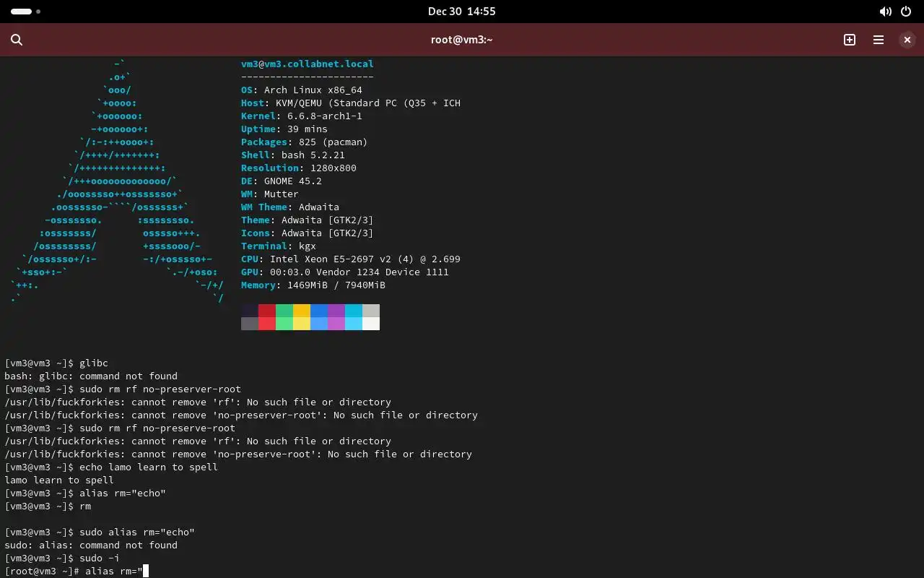This screenshot has width=924, height=578.
Task: Click the clock showing Dec 30 14:55
Action: [462, 12]
